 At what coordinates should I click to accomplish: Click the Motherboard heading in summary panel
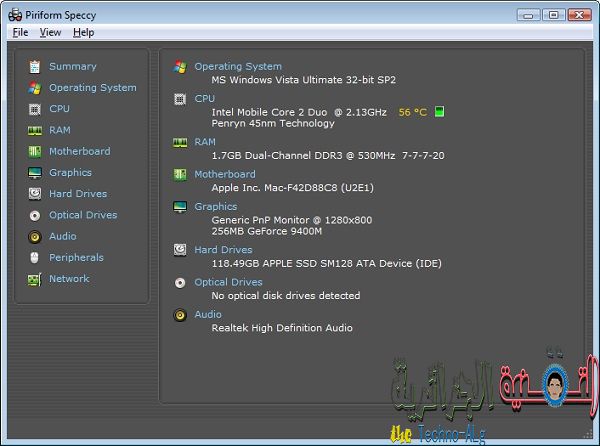pos(225,174)
